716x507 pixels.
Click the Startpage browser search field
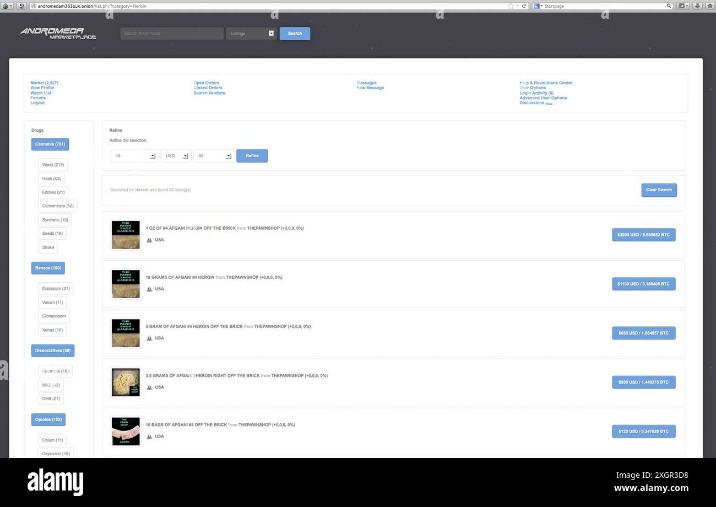tap(605, 6)
